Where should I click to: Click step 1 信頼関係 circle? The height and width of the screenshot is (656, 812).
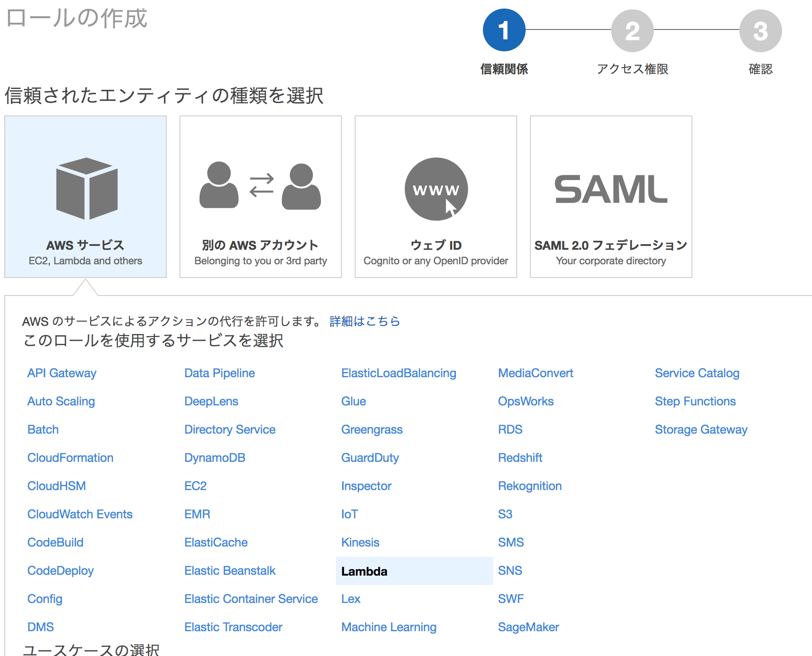(x=504, y=30)
